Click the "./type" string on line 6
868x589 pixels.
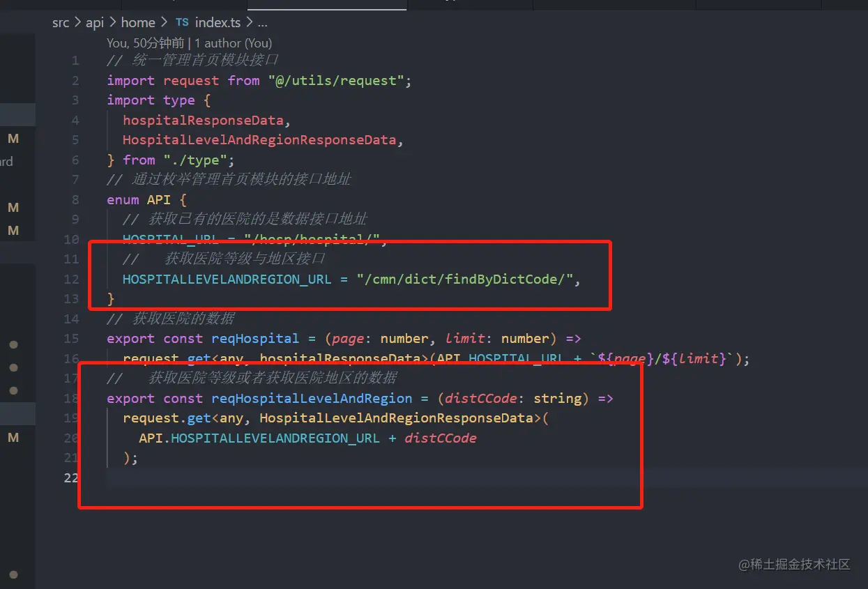click(x=195, y=160)
